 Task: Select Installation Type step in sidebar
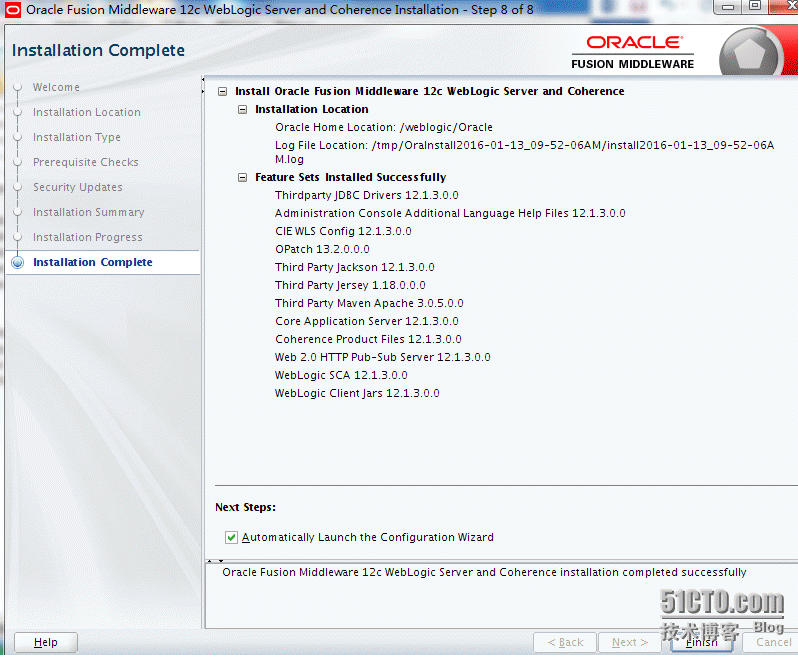point(77,137)
